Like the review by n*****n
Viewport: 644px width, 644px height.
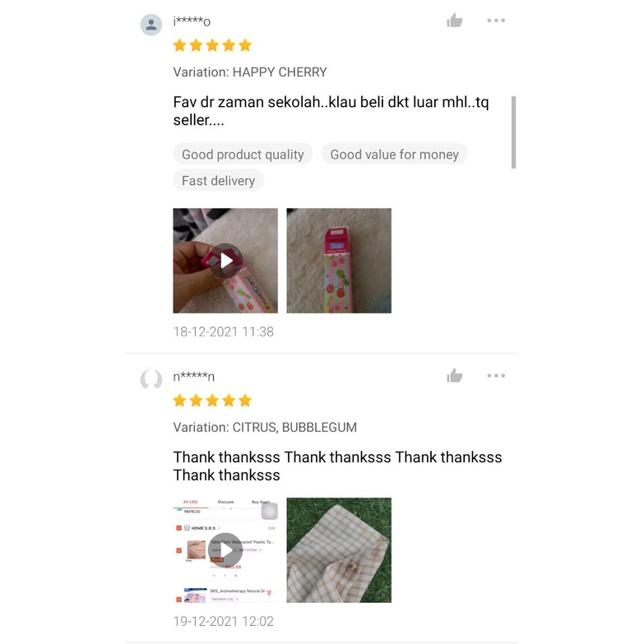coord(455,375)
